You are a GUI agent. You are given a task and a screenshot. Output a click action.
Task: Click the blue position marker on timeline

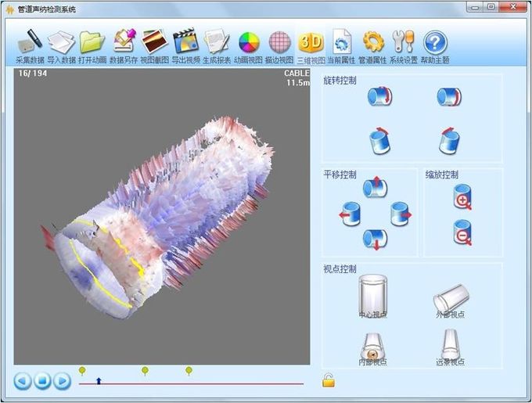click(99, 380)
